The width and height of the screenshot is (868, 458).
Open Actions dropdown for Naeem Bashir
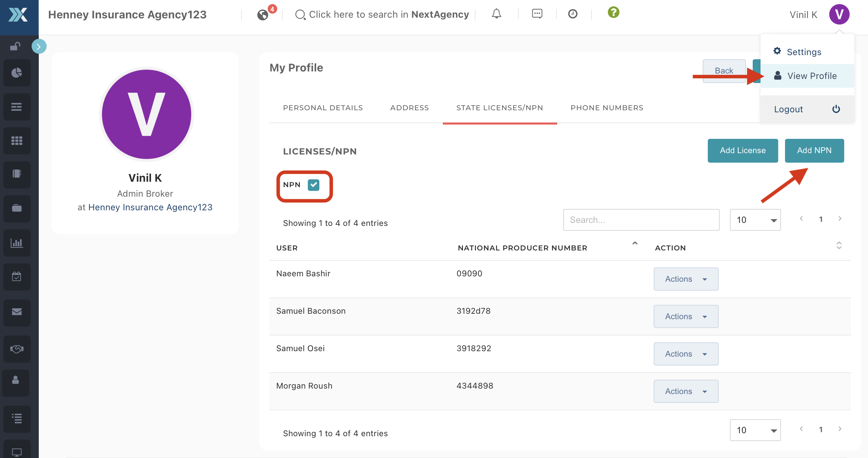click(686, 279)
